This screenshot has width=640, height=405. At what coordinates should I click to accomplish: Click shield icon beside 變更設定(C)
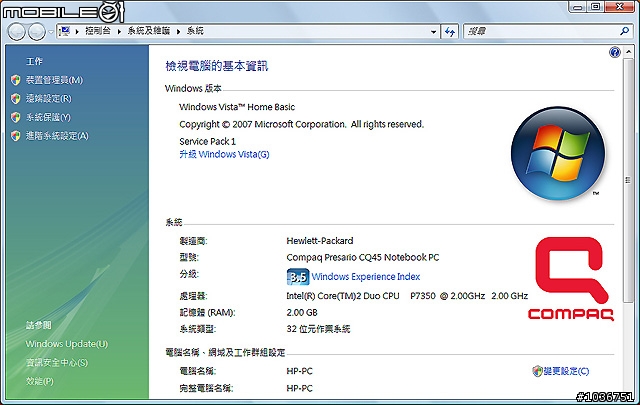[538, 371]
